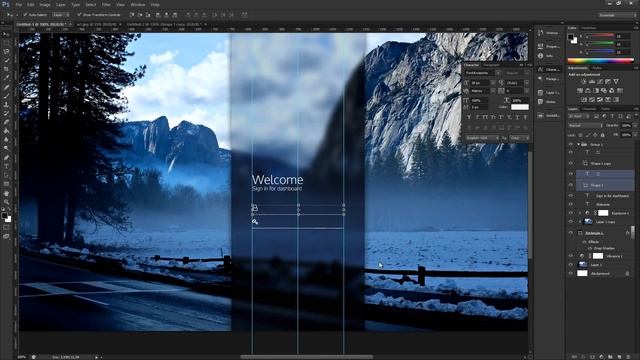Add a Curves adjustment
The width and height of the screenshot is (640, 360).
pos(600,82)
